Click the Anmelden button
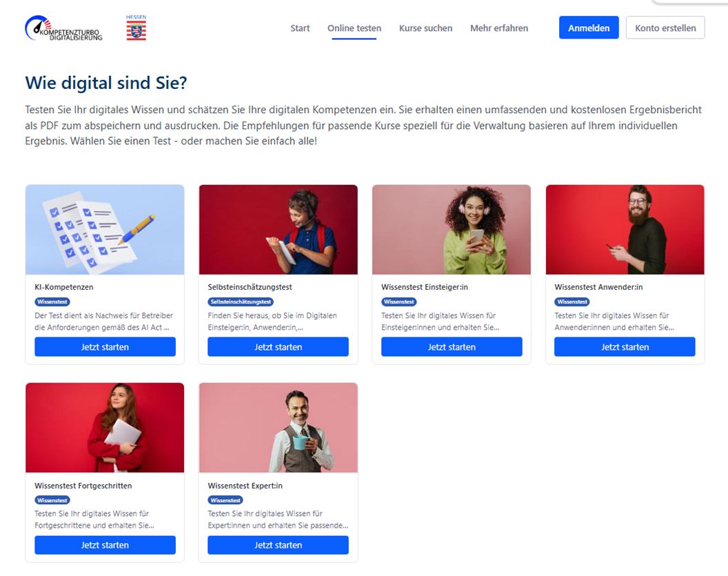 589,28
